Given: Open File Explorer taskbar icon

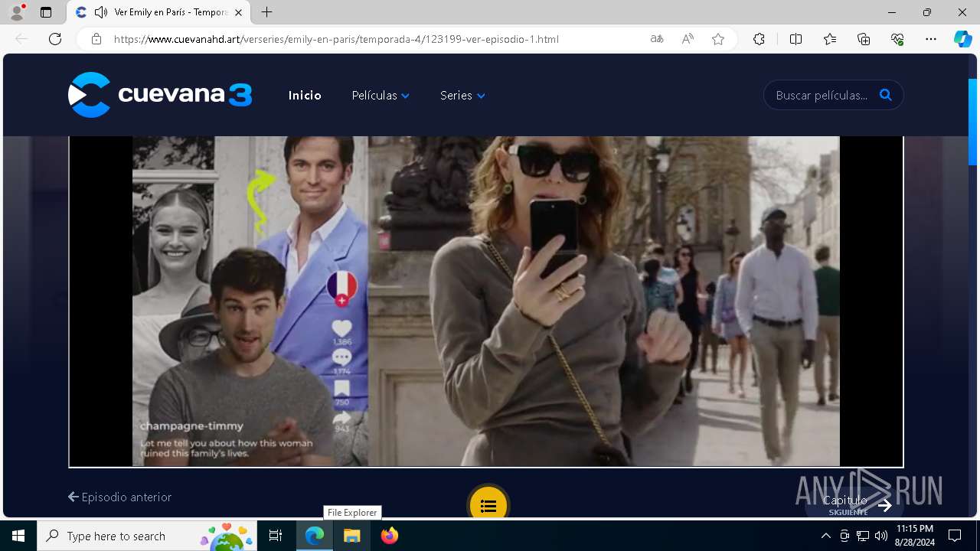Looking at the screenshot, I should point(352,536).
